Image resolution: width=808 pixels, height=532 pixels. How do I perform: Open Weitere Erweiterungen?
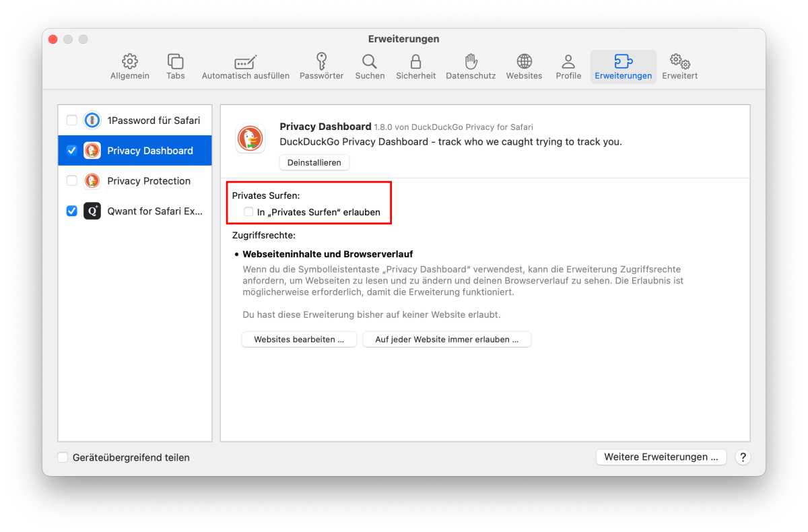tap(661, 457)
